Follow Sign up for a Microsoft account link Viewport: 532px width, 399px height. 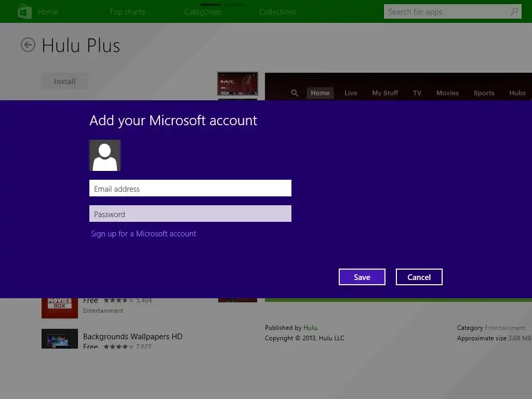[143, 234]
